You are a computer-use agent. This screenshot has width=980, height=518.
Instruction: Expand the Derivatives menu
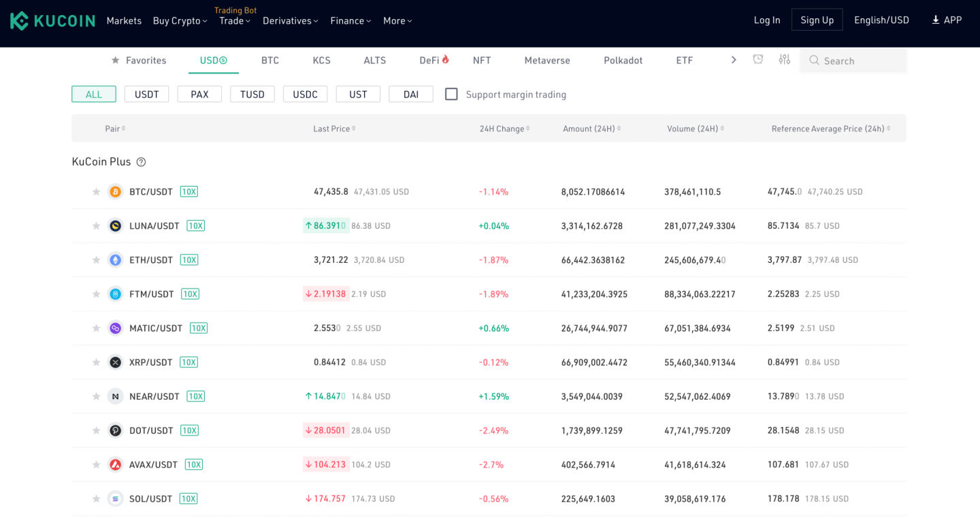(291, 20)
